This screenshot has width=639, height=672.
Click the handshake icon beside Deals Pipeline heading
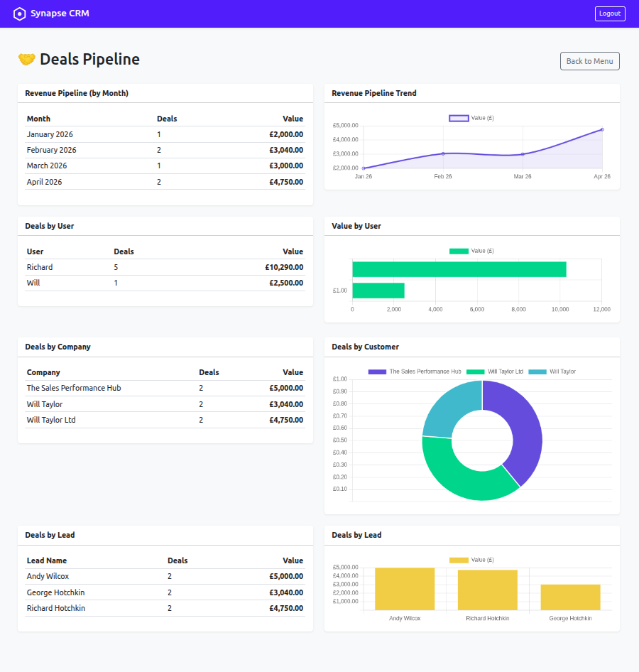pyautogui.click(x=26, y=60)
